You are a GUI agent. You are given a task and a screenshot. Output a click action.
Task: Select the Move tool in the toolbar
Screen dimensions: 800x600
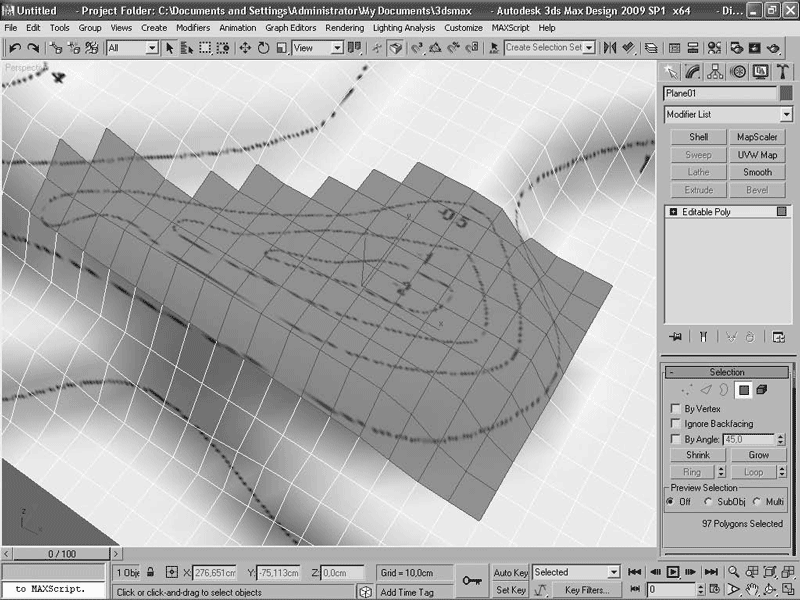tap(246, 47)
